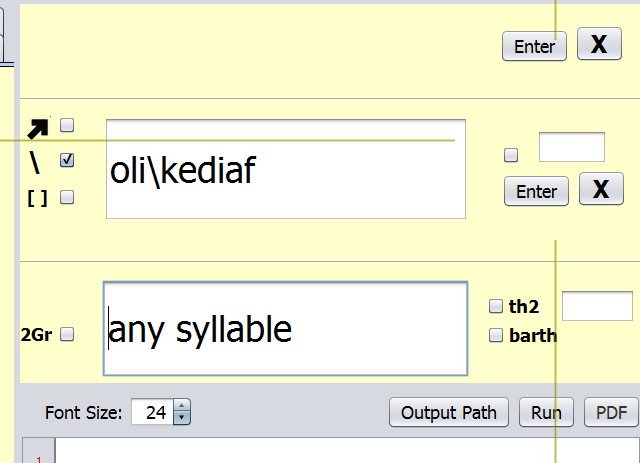This screenshot has height=463, width=640.
Task: Click the small field beside th2
Action: coord(597,306)
